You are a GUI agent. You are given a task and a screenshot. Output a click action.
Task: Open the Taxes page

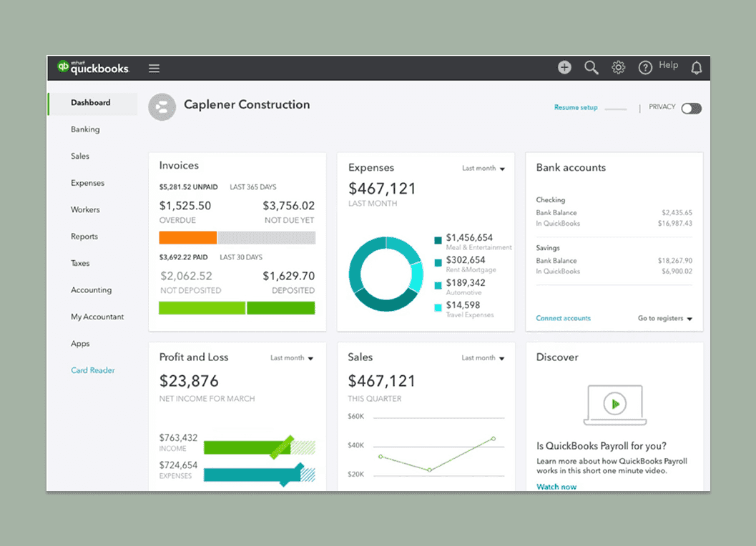coord(80,263)
